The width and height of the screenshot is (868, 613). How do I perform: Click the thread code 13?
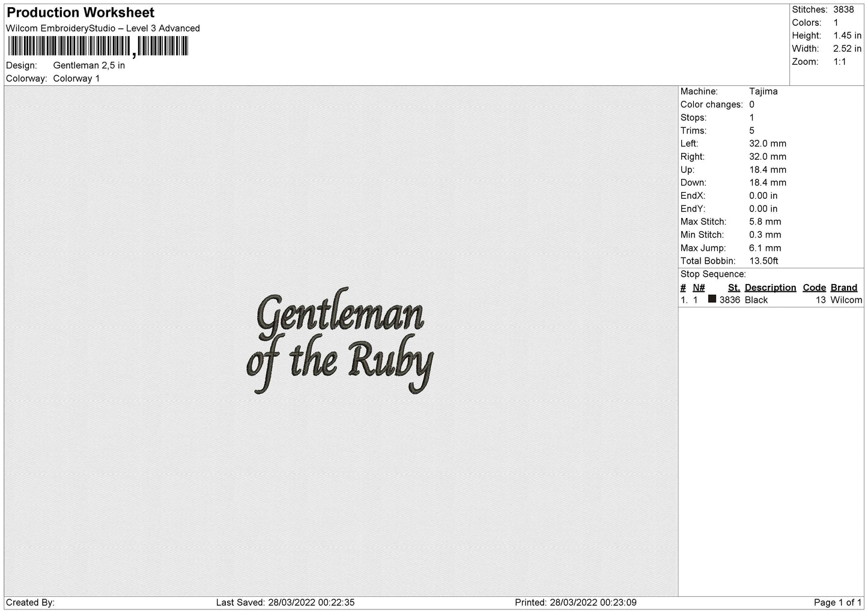pyautogui.click(x=821, y=300)
